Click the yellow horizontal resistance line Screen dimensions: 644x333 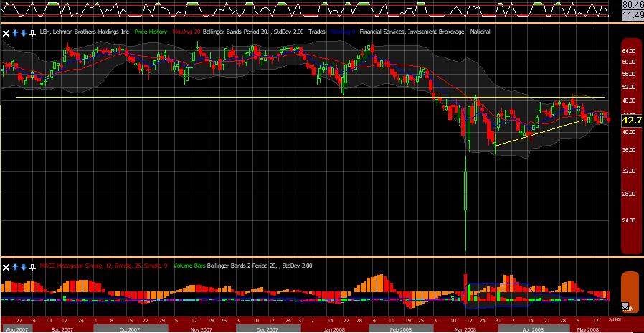point(311,98)
